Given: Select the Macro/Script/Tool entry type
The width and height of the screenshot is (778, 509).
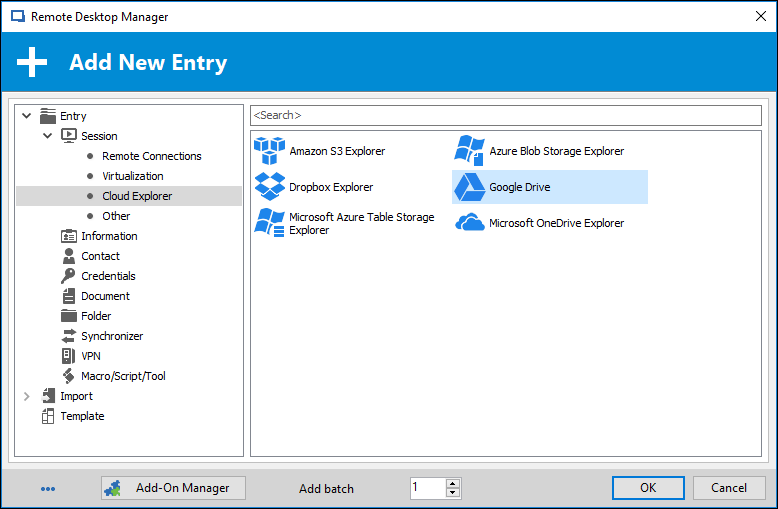Looking at the screenshot, I should click(x=123, y=376).
